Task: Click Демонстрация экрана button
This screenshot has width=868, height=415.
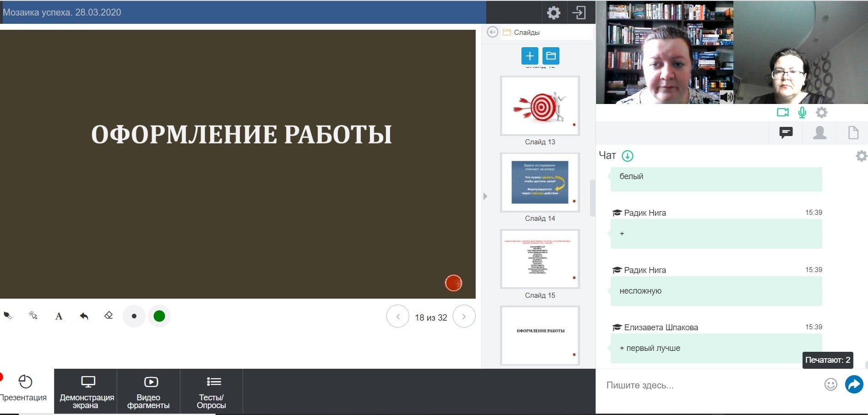Action: tap(86, 392)
